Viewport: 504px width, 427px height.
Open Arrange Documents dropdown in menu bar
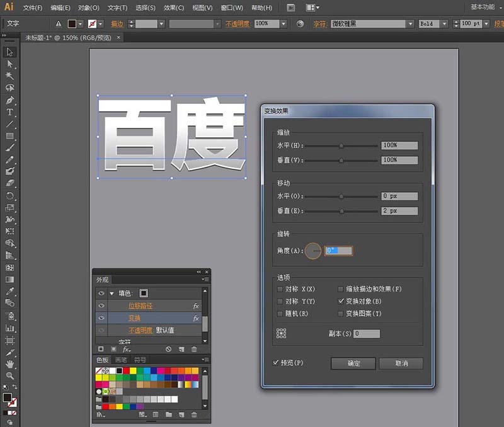coord(312,8)
